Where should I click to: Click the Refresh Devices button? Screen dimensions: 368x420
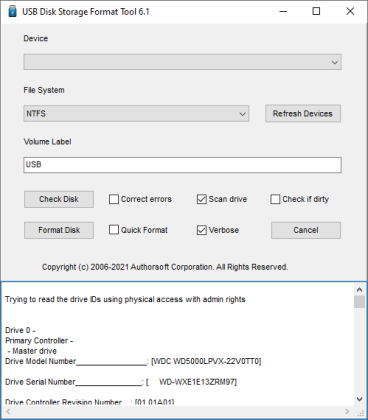303,114
